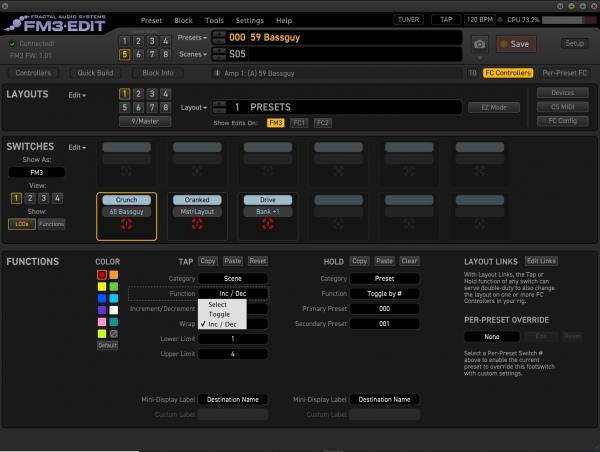600x452 pixels.
Task: Show edits on FM3
Action: click(x=276, y=123)
